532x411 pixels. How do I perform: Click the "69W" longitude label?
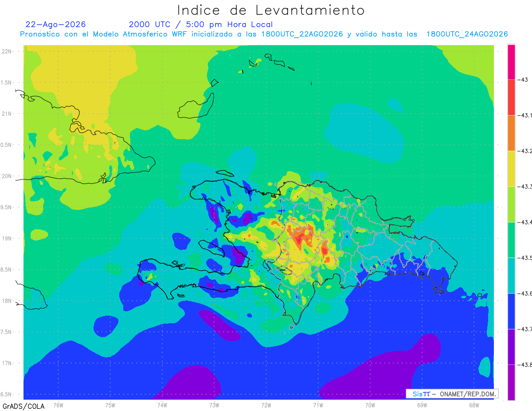[422, 405]
